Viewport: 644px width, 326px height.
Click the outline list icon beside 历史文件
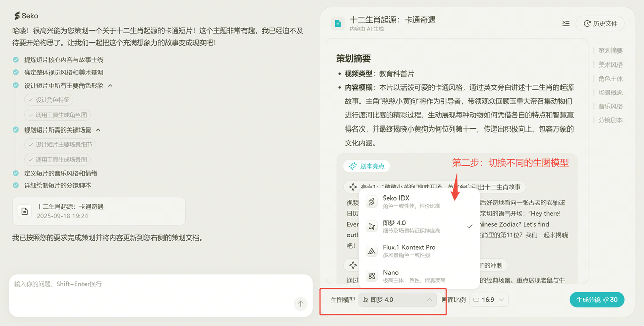click(566, 24)
